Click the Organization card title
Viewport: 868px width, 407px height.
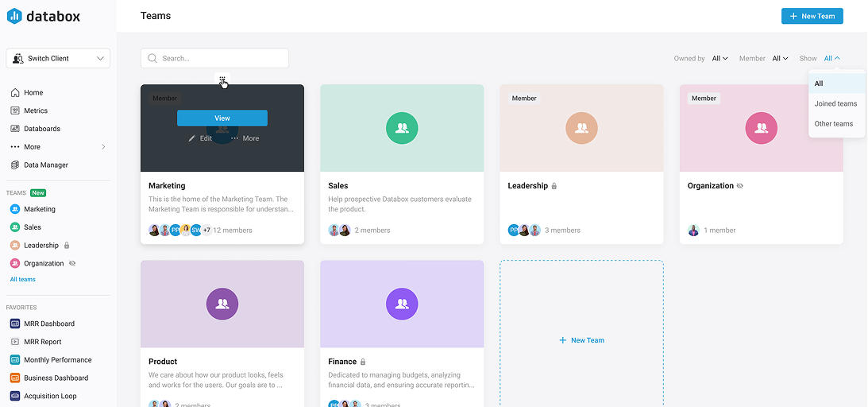pyautogui.click(x=710, y=186)
